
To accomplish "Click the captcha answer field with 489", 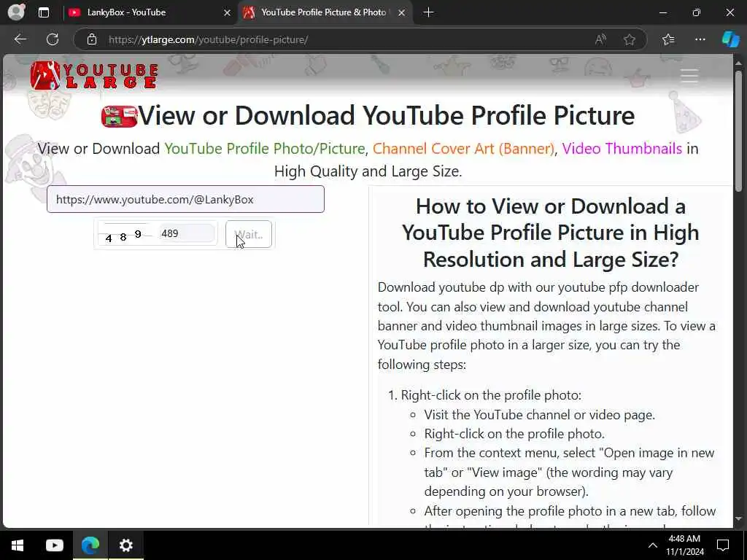I will click(x=186, y=233).
